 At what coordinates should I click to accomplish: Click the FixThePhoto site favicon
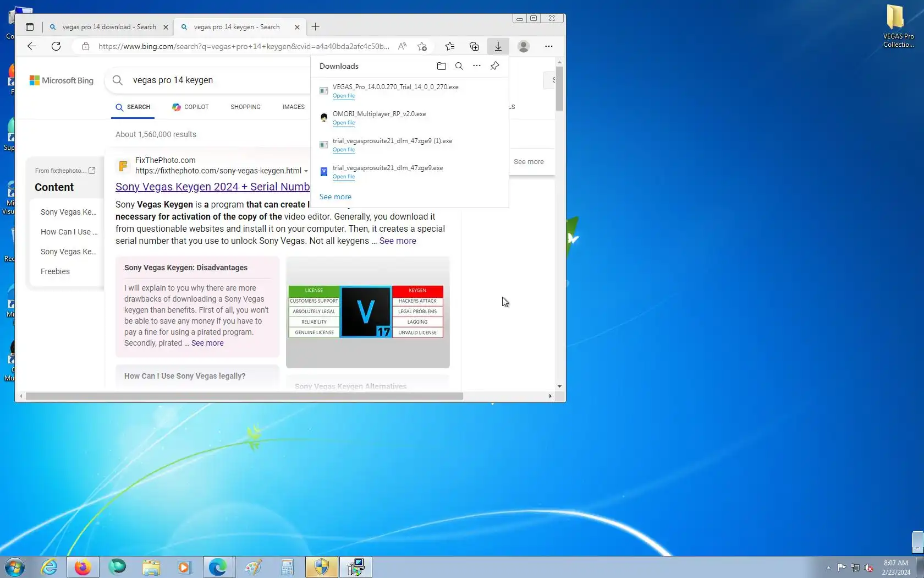(x=123, y=166)
